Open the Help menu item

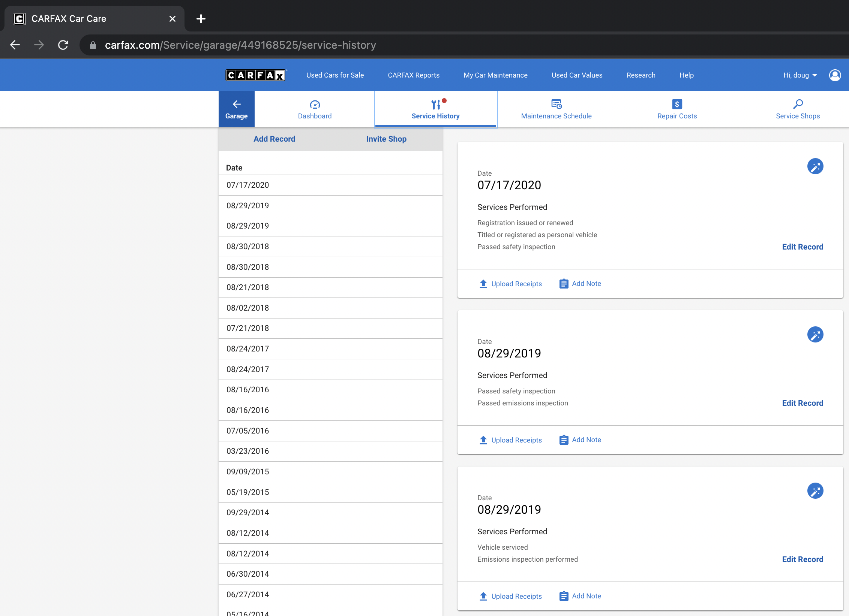pos(687,75)
